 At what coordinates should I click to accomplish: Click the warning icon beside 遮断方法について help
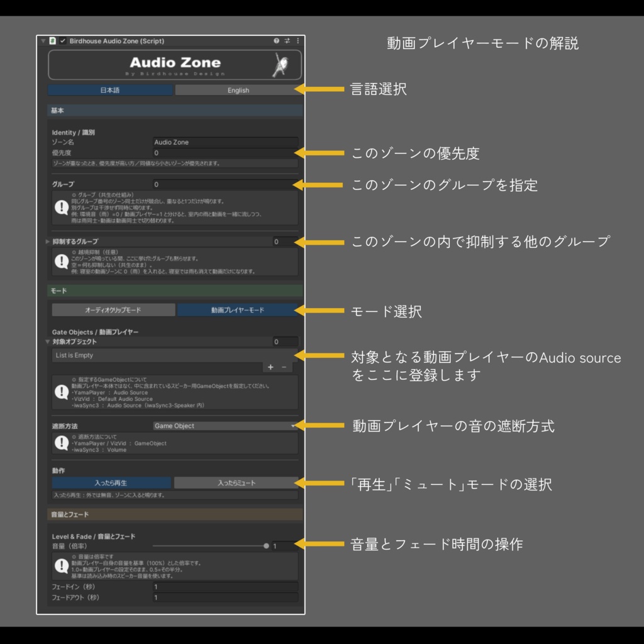click(62, 443)
